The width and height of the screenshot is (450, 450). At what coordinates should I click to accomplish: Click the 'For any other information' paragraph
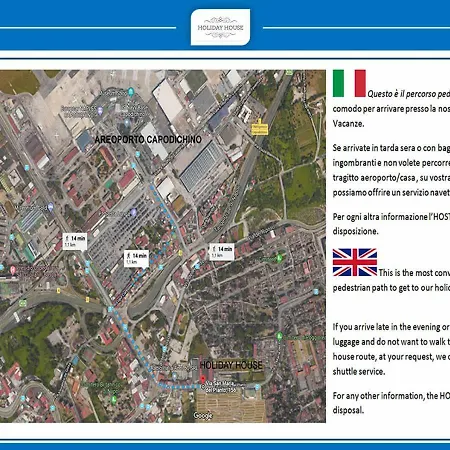pyautogui.click(x=391, y=403)
